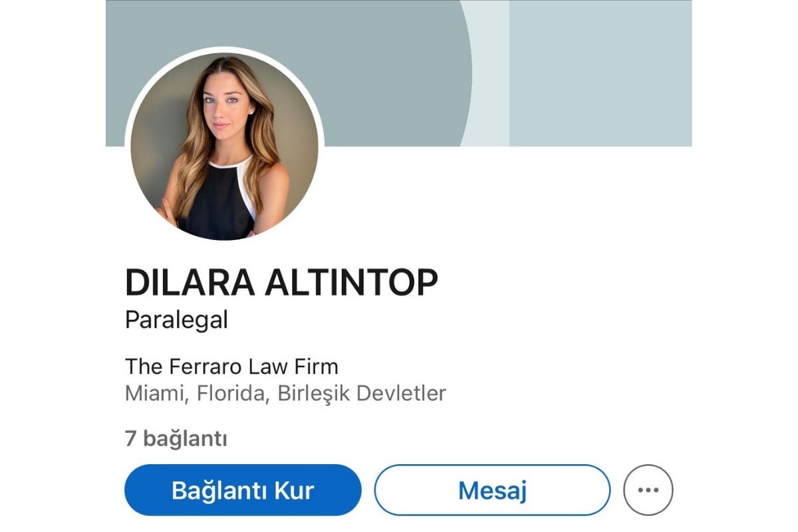Viewport: 798px width, 532px height.
Task: Click Birleşik Devletler in the location line
Action: 362,393
